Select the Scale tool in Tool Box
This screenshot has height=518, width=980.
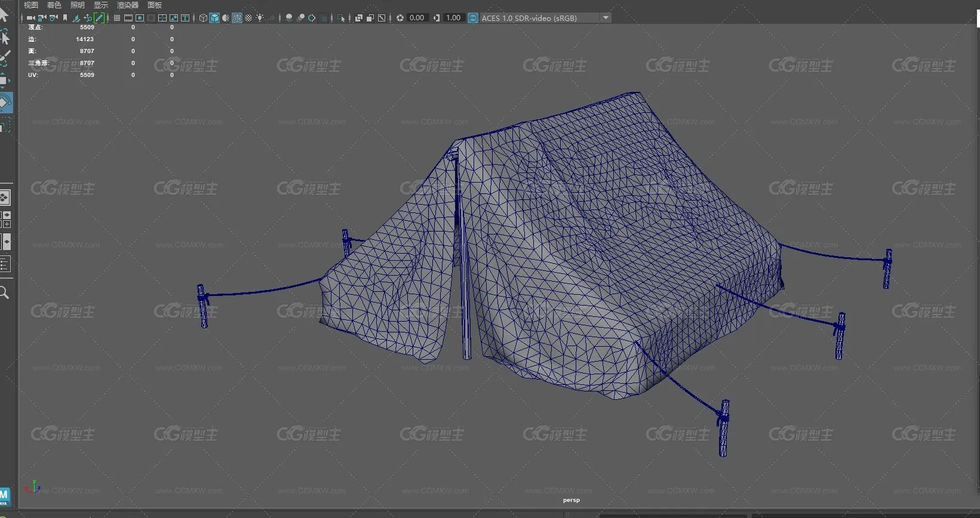(5, 125)
